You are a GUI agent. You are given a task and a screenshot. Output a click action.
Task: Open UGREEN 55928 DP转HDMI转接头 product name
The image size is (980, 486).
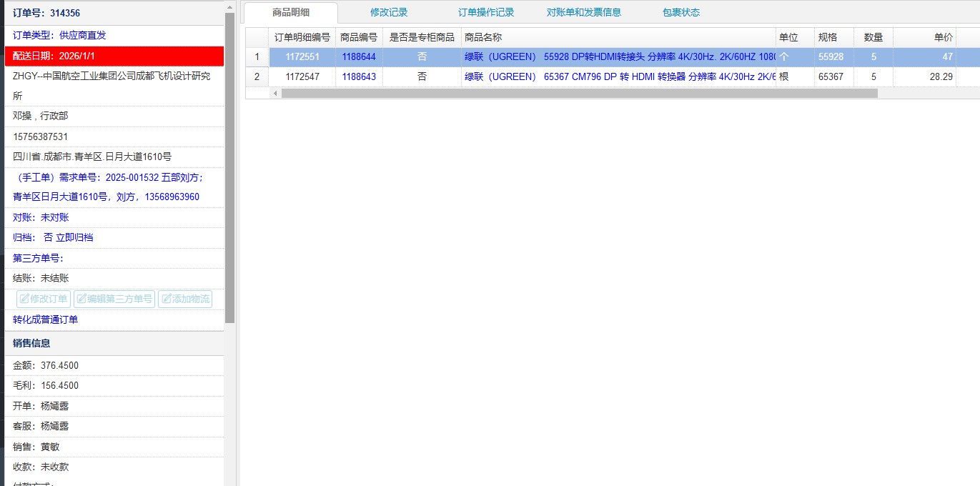[x=619, y=56]
